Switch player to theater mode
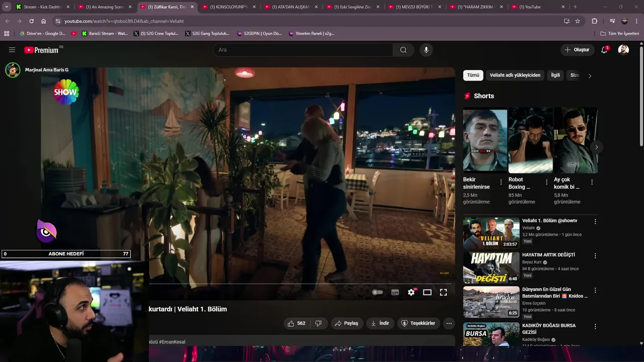Image resolution: width=644 pixels, height=362 pixels. (x=427, y=292)
